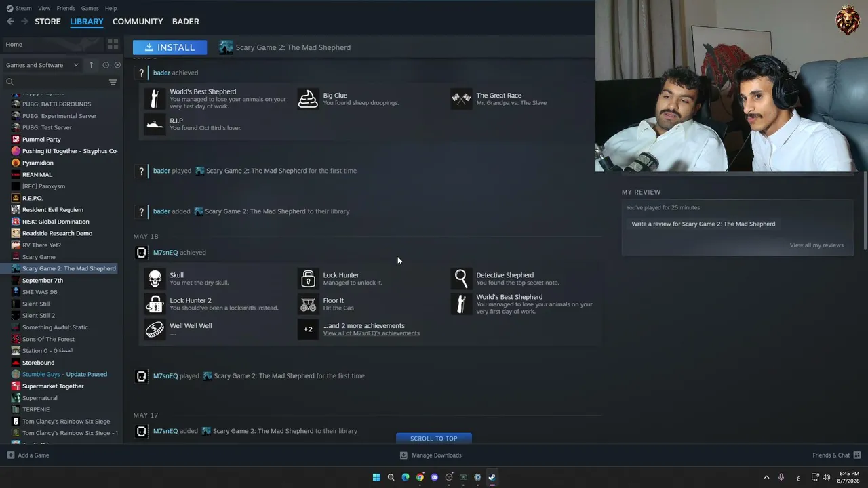Click the taskbar clock showing 8:45 PM
The height and width of the screenshot is (488, 868).
849,477
